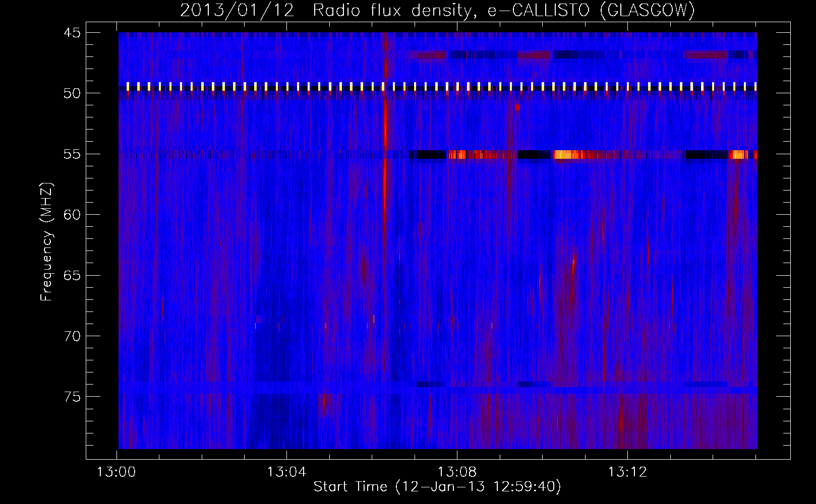816x504 pixels.
Task: Click the 13:08 time tick label
Action: (x=457, y=472)
